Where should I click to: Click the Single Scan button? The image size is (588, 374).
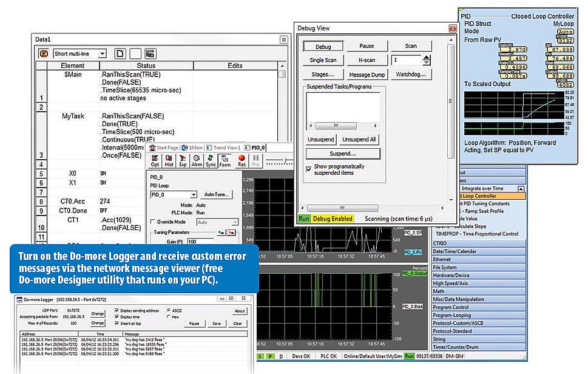coord(323,60)
